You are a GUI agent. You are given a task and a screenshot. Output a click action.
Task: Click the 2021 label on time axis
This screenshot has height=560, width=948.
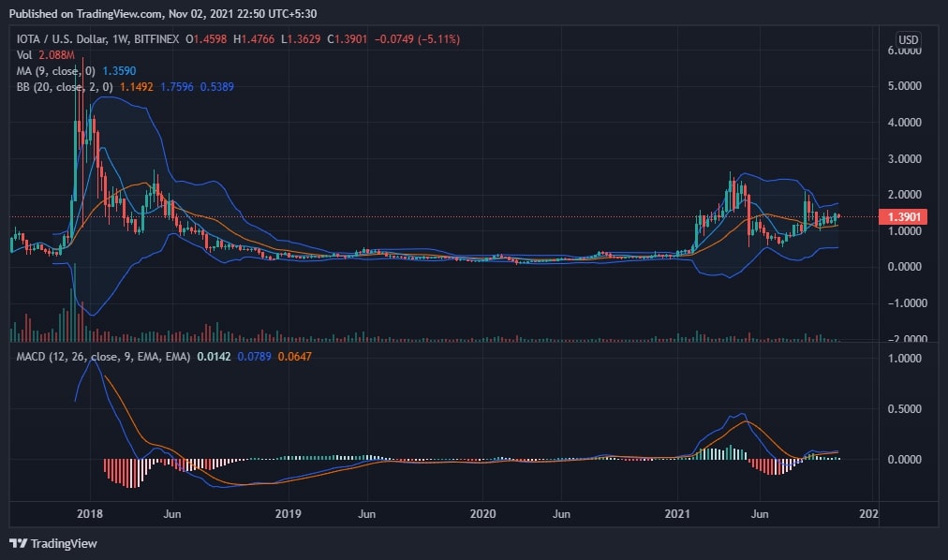[x=679, y=514]
